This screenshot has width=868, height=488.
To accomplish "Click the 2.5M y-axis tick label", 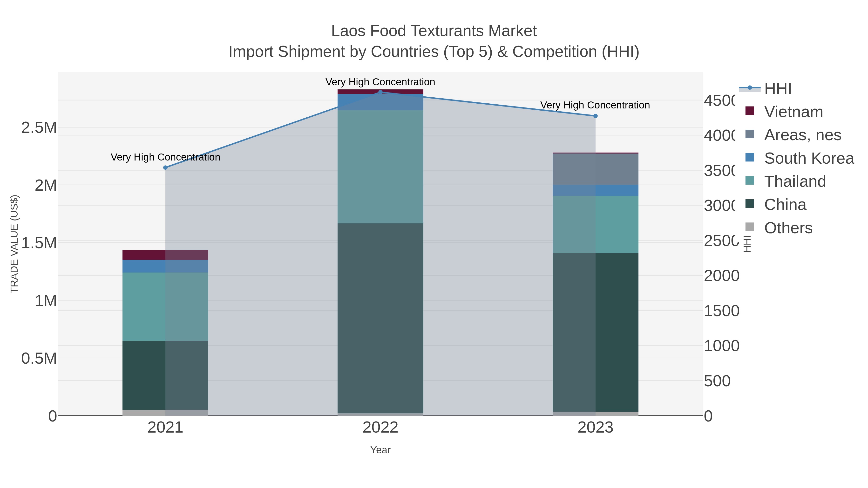I will (39, 128).
